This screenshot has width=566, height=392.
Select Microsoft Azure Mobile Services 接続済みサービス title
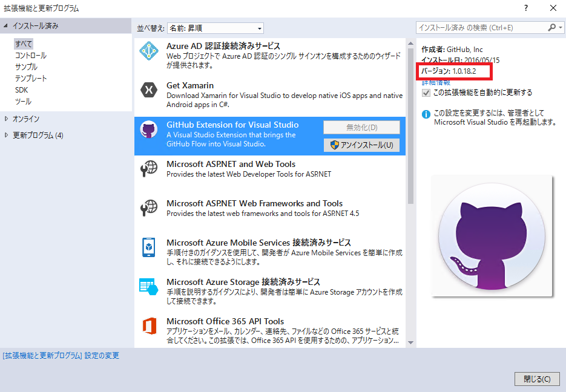pos(259,243)
